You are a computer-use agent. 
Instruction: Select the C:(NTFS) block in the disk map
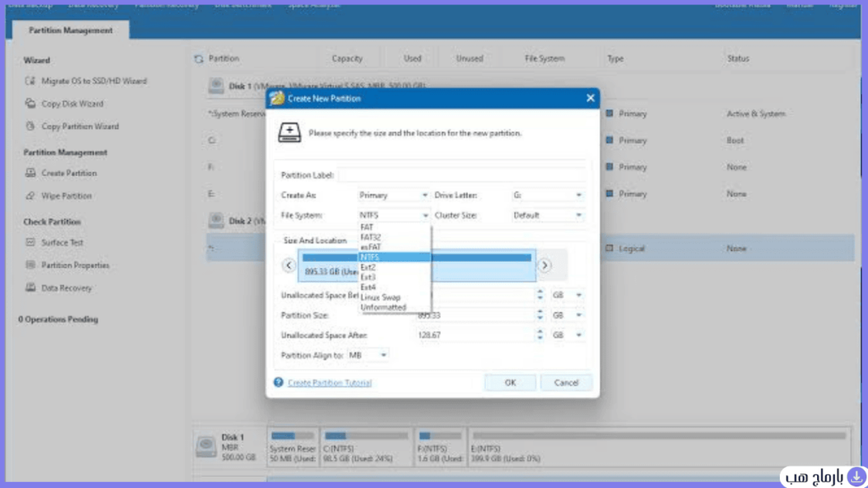366,447
